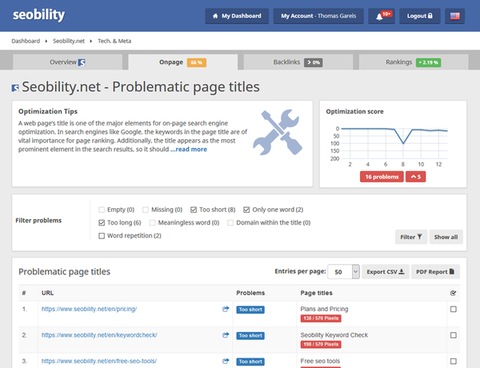Open Seobility.net breadcrumb link
Screen dimensions: 480x368
[69, 41]
